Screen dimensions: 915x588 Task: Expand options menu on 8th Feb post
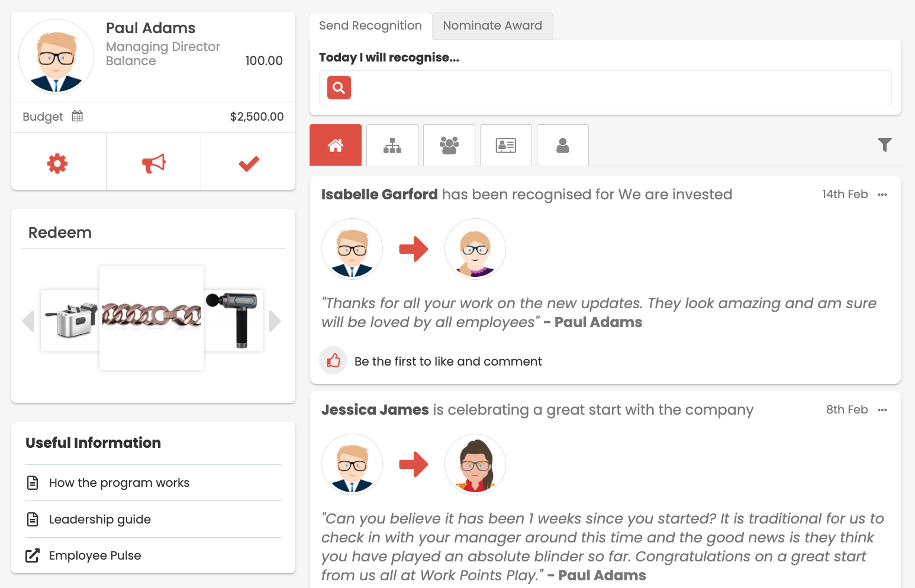(882, 410)
